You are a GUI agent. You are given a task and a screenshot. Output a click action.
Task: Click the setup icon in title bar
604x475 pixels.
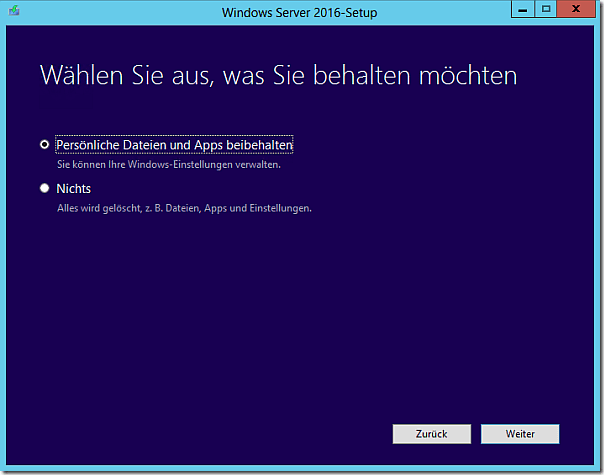[x=12, y=10]
